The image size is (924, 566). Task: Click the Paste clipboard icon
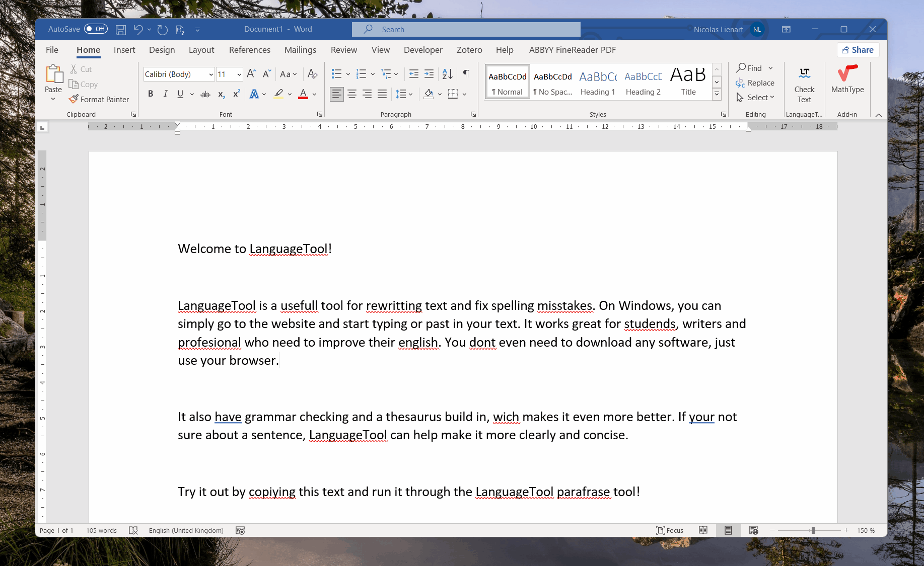(53, 74)
